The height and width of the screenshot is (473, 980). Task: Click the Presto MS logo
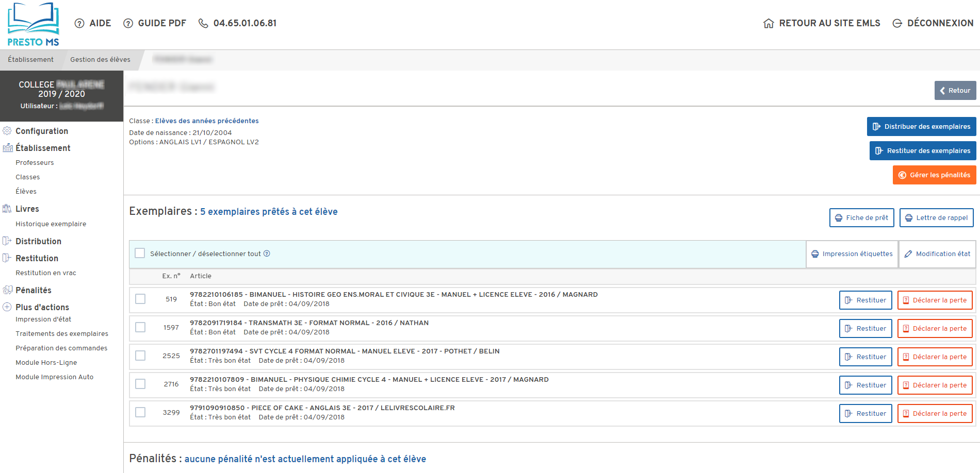[x=33, y=24]
